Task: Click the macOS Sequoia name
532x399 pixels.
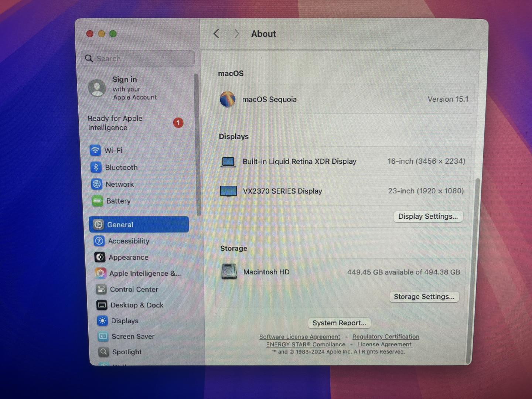Action: click(269, 99)
